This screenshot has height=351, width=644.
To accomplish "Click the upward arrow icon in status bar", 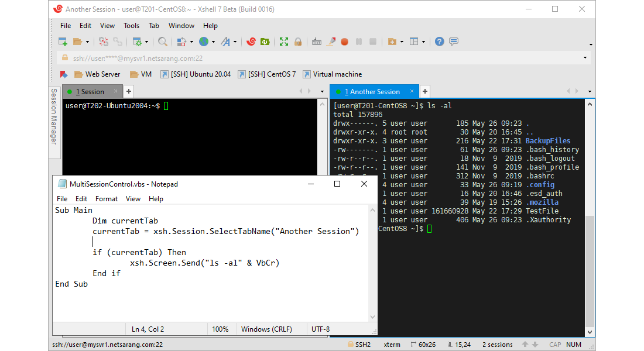I will (x=525, y=345).
